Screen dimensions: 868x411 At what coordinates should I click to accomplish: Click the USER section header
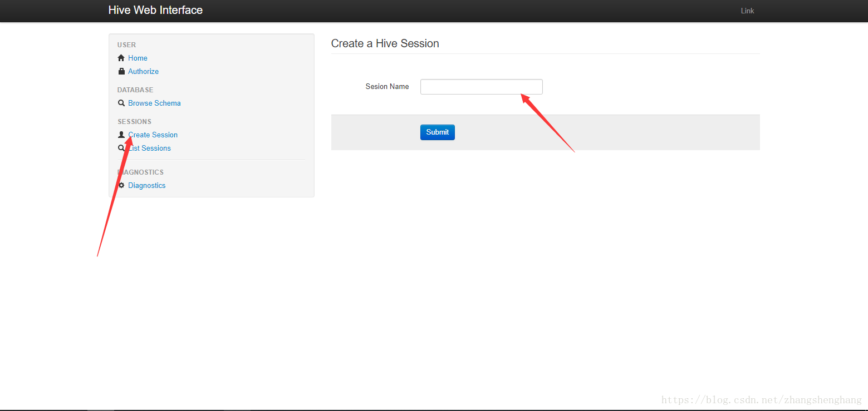[126, 45]
